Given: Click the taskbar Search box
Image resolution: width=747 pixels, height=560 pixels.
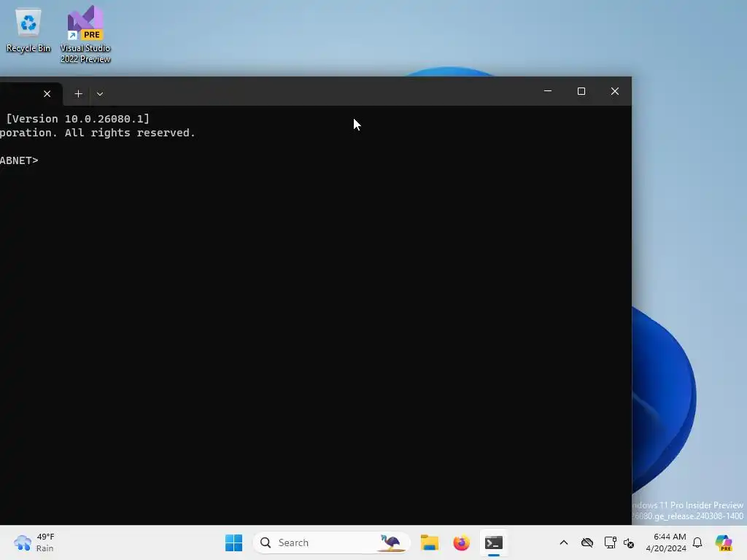Looking at the screenshot, I should (x=332, y=542).
